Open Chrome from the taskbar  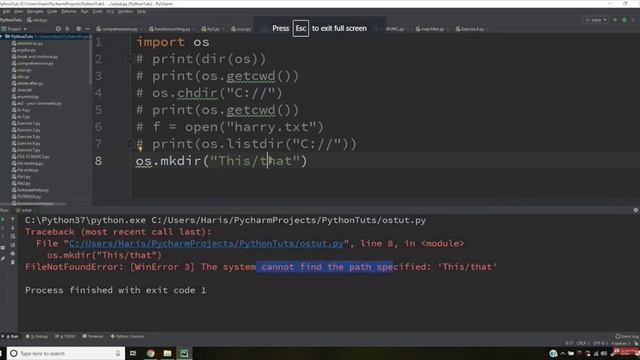click(x=151, y=353)
